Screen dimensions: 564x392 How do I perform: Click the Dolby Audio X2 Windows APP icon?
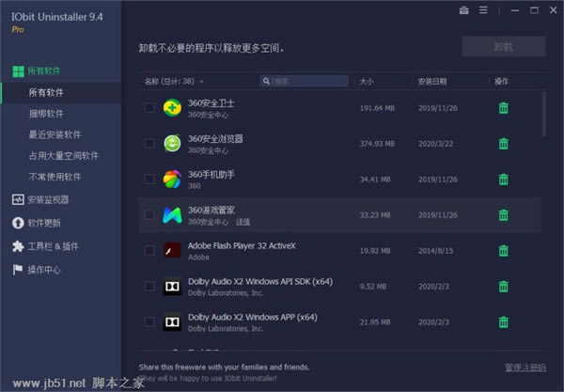tap(172, 321)
